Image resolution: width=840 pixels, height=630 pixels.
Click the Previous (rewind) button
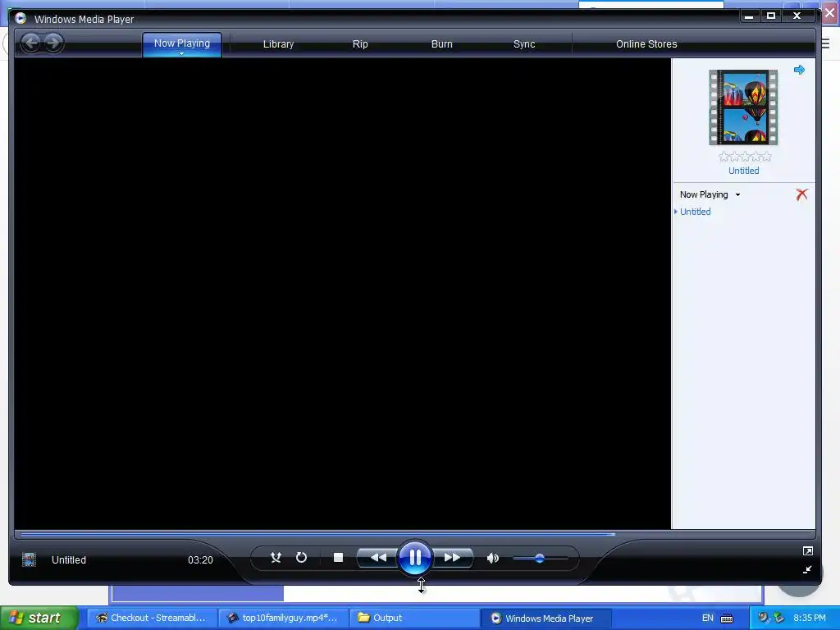click(377, 558)
